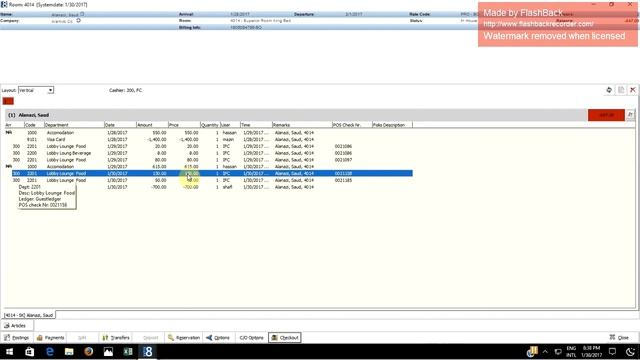Click the Alanazi, Saud guest header bar

tap(296, 115)
